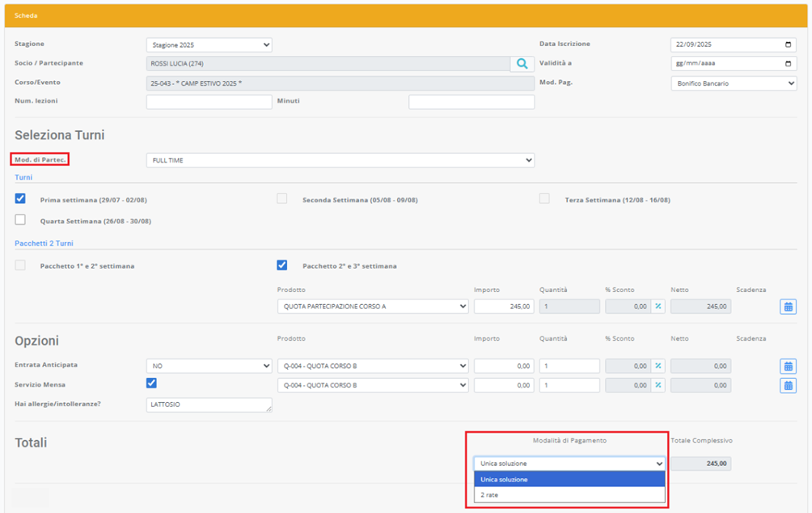Uncheck the Prima settimana checkbox
Viewport: 812px width, 513px height.
pos(20,198)
